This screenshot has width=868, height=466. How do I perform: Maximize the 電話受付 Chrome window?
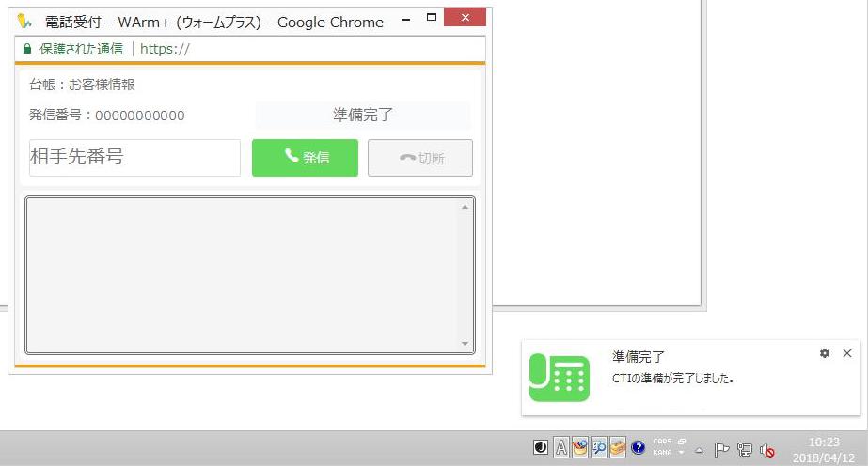click(x=432, y=18)
